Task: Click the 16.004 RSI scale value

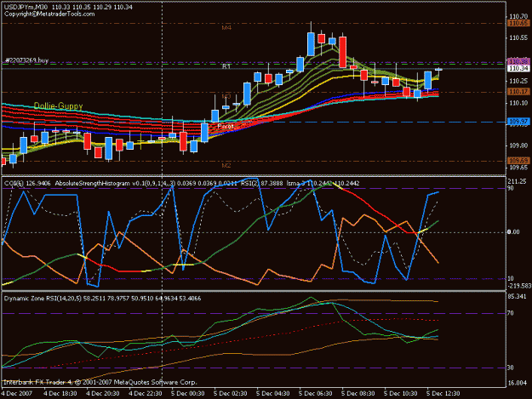Action: pyautogui.click(x=517, y=383)
